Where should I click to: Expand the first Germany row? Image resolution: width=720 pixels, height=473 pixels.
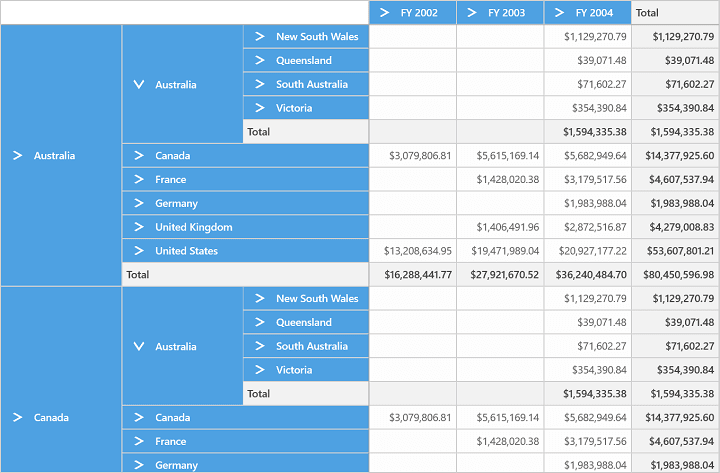coord(139,203)
